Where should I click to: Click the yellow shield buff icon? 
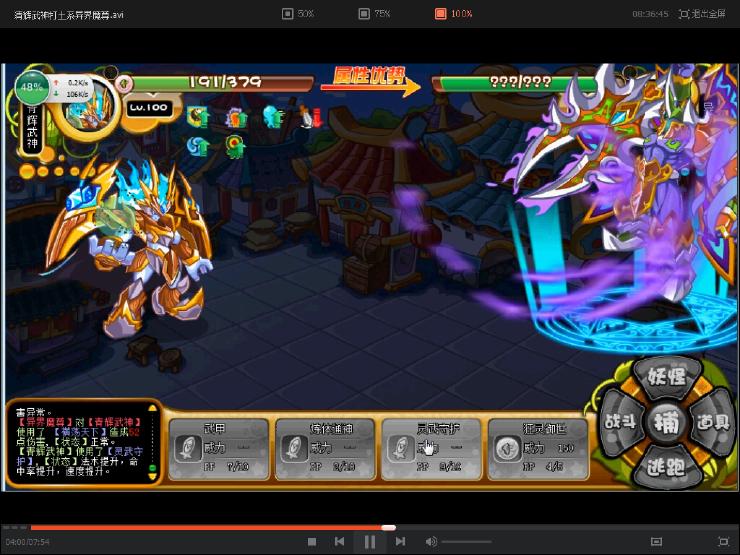coord(198,117)
